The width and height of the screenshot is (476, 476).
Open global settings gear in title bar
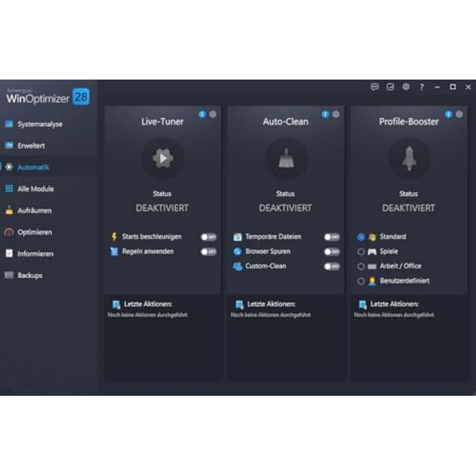(x=406, y=87)
